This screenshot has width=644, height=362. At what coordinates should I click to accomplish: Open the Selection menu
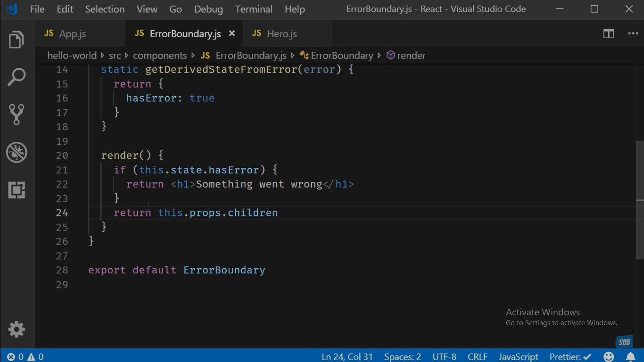pos(105,9)
